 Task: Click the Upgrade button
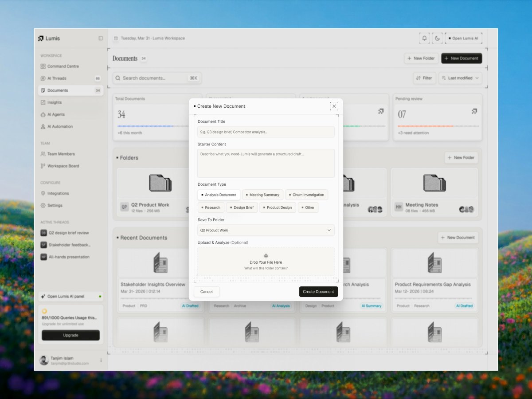pos(71,335)
